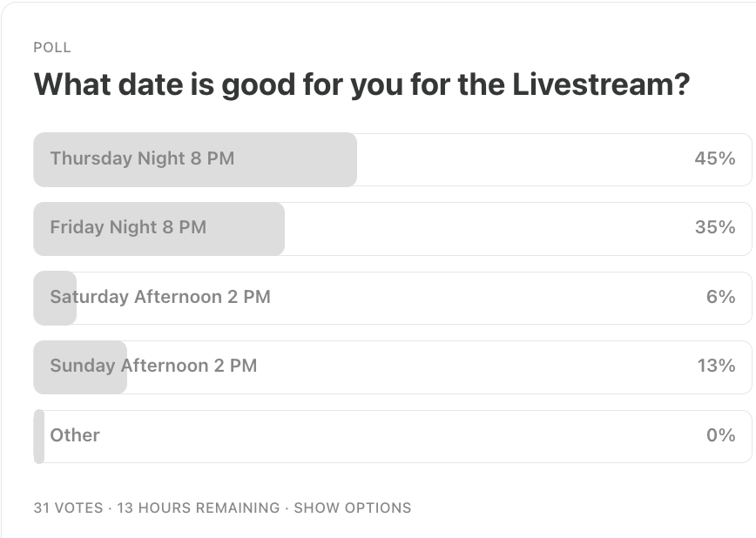Click the 31 Votes count text
Image resolution: width=756 pixels, height=538 pixels.
(67, 508)
